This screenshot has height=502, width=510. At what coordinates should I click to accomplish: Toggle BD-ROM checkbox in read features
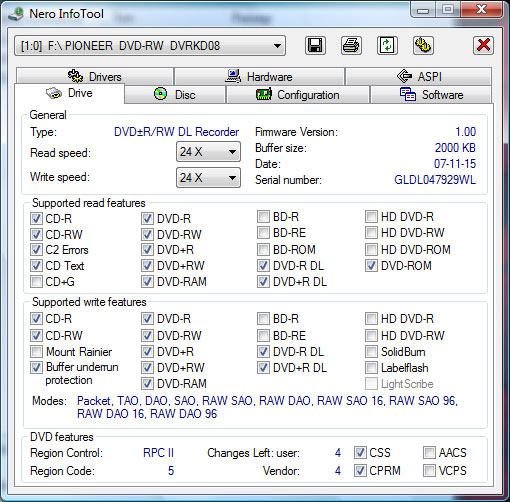(x=263, y=249)
